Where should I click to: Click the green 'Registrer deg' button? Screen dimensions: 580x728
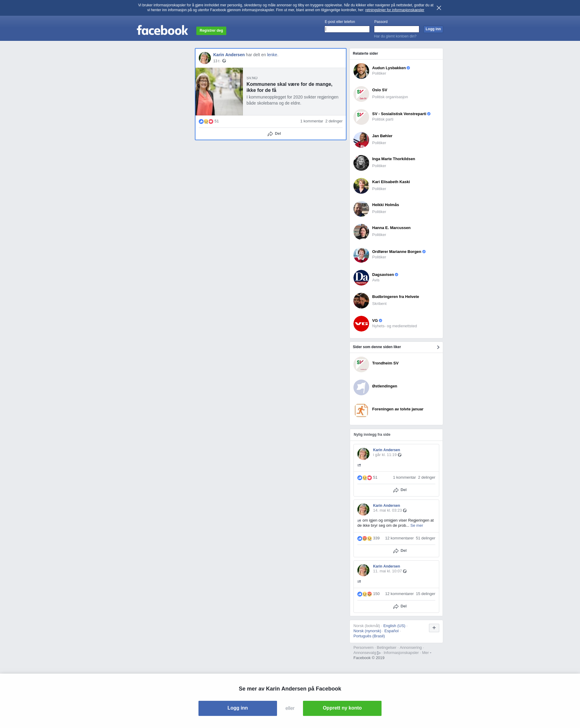click(x=211, y=31)
